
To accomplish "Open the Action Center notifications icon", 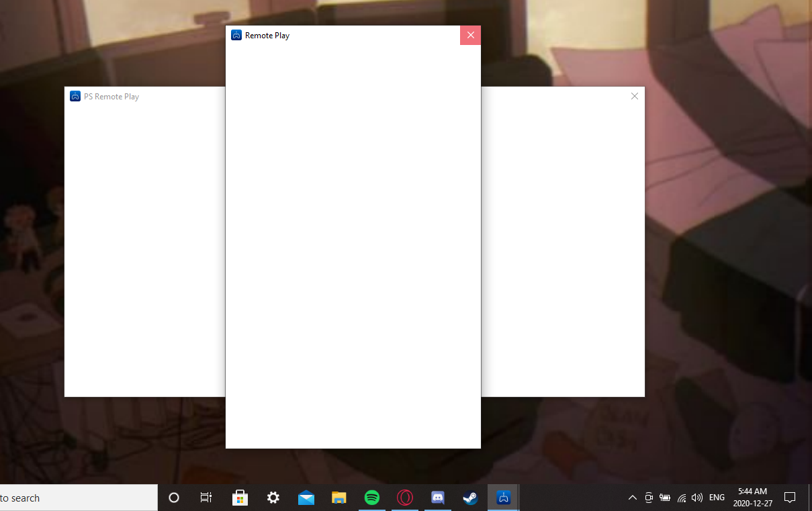I will 790,498.
